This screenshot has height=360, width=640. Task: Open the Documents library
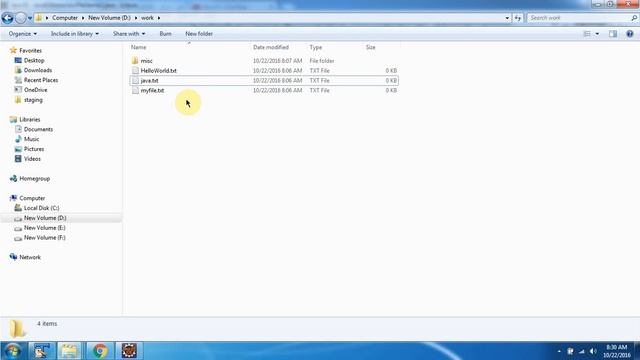tap(38, 129)
